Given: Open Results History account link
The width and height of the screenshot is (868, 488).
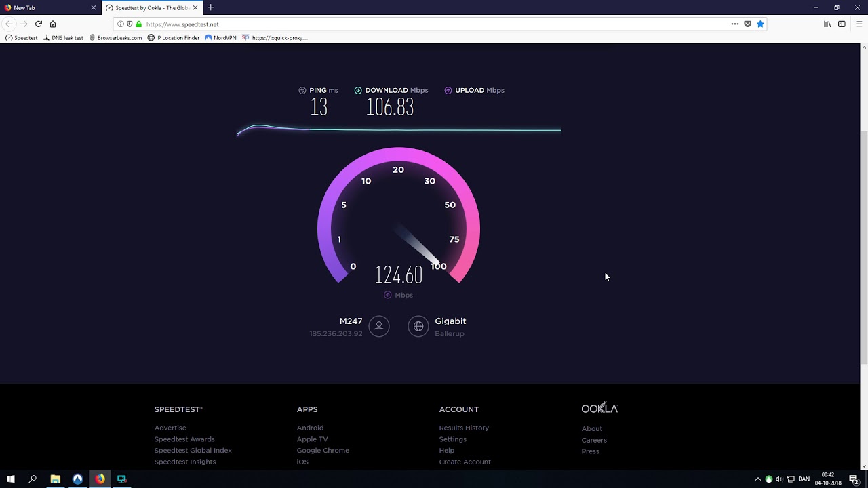Looking at the screenshot, I should [464, 428].
